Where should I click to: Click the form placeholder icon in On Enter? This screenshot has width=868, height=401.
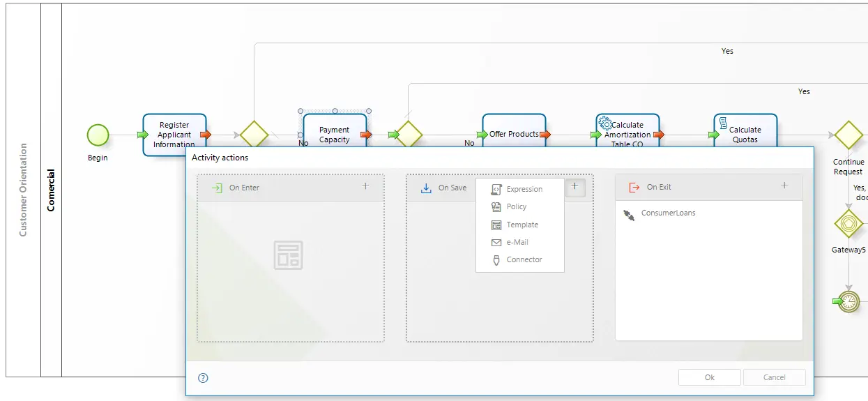289,255
